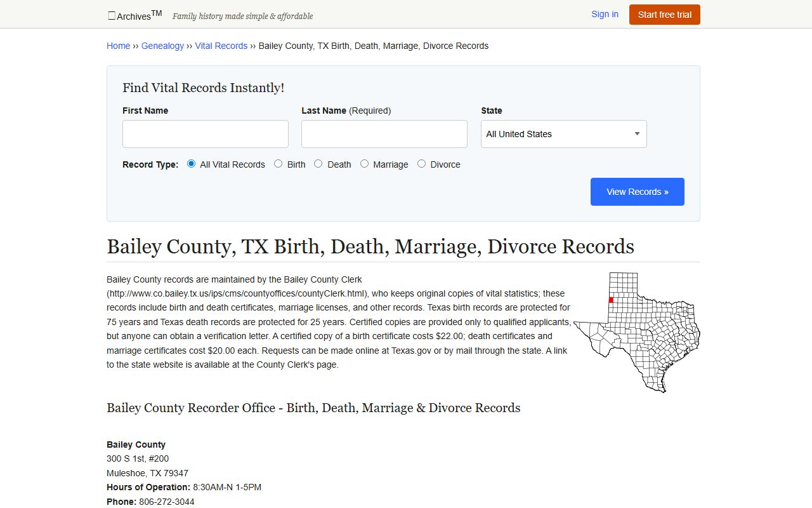The width and height of the screenshot is (812, 508).
Task: Focus the First Name input field
Action: coord(206,134)
